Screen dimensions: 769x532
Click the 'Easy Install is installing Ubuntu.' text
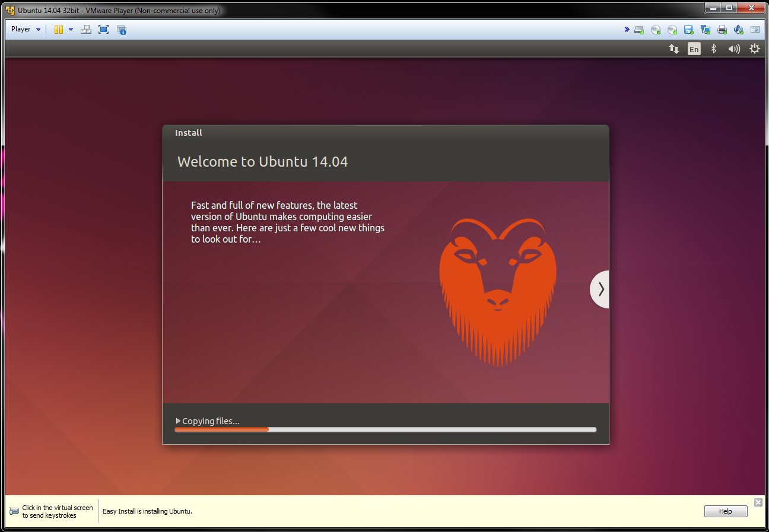(148, 511)
